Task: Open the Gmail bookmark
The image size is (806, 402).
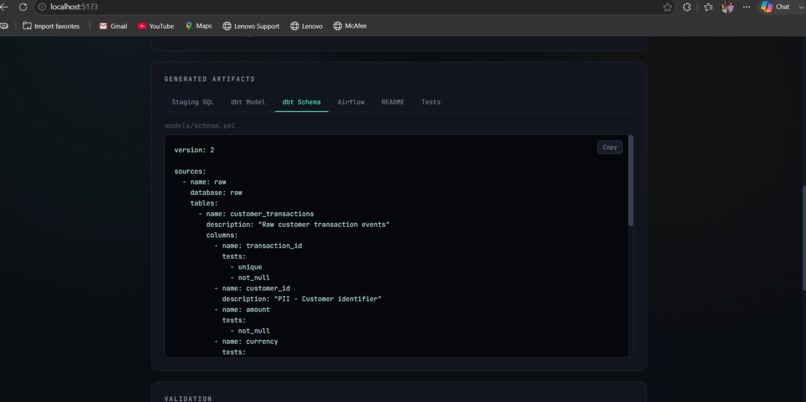Action: click(113, 26)
